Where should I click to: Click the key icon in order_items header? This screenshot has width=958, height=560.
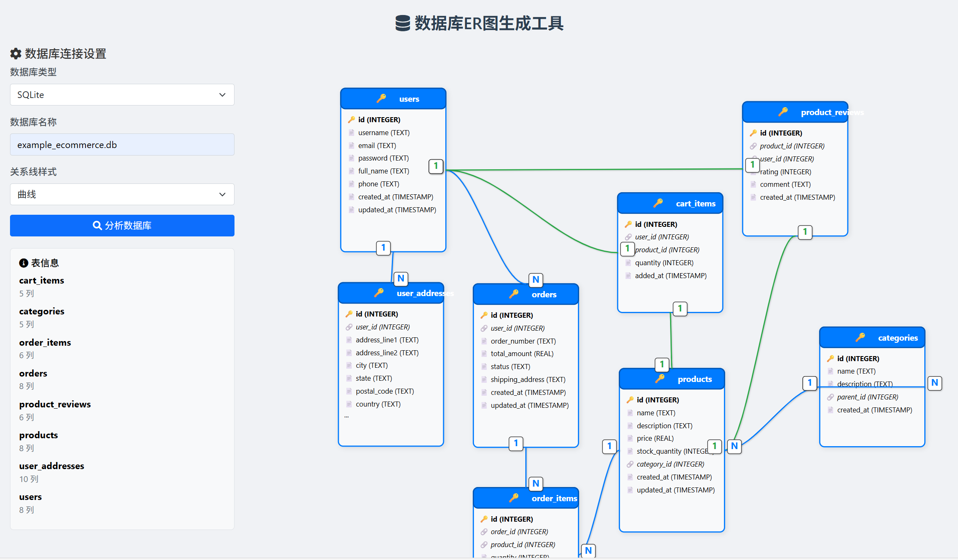click(x=514, y=498)
